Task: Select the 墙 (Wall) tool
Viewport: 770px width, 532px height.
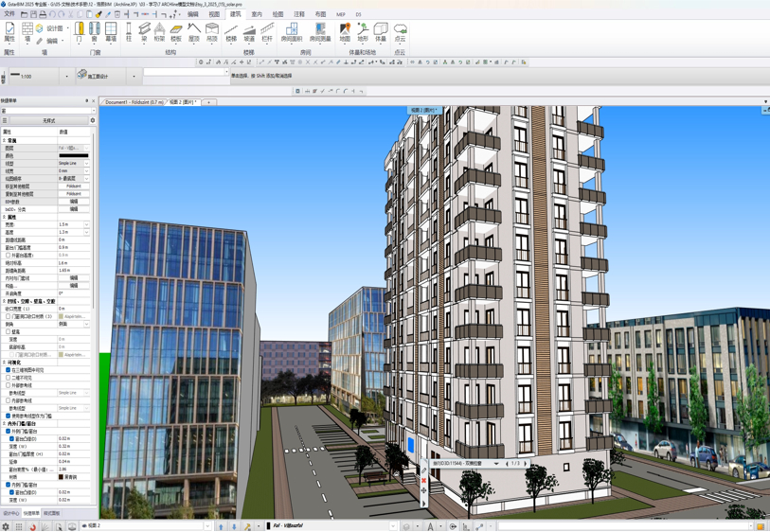Action: [x=27, y=32]
